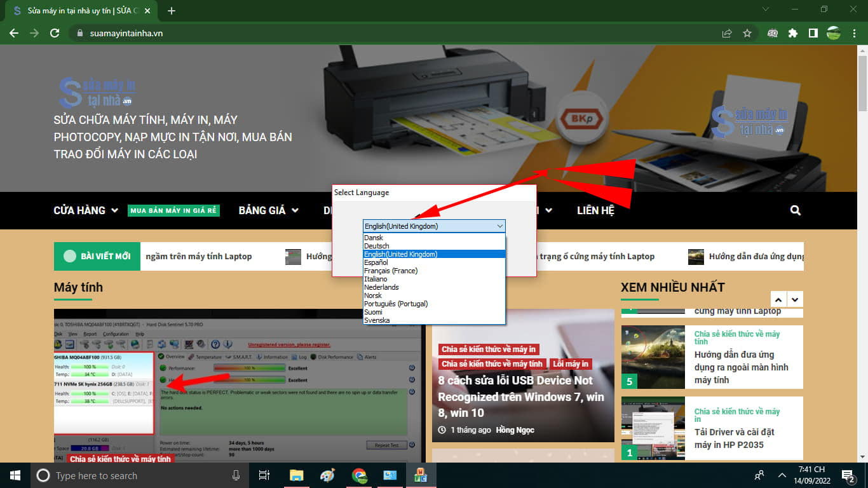
Task: Open the BẢNG GIÁ menu
Action: [x=268, y=210]
